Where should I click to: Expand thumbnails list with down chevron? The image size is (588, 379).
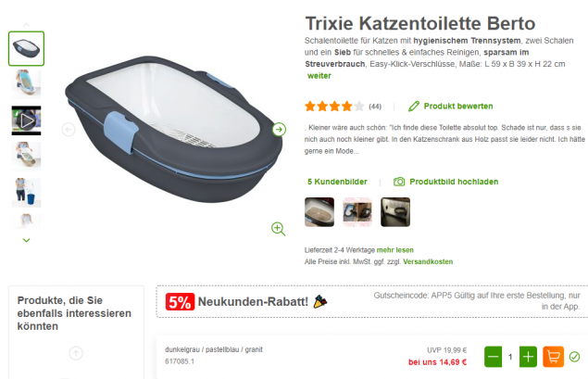coord(26,240)
